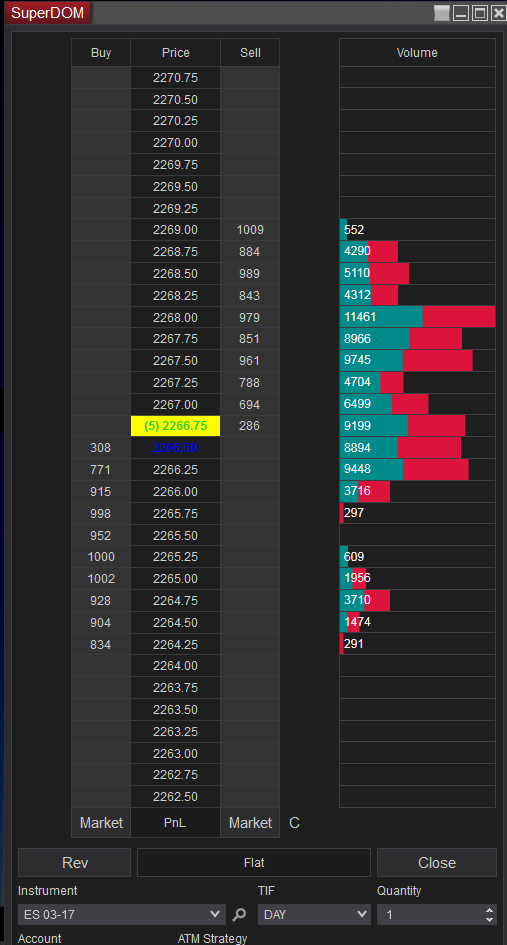Click the Volume column header
The width and height of the screenshot is (507, 945).
[x=417, y=52]
